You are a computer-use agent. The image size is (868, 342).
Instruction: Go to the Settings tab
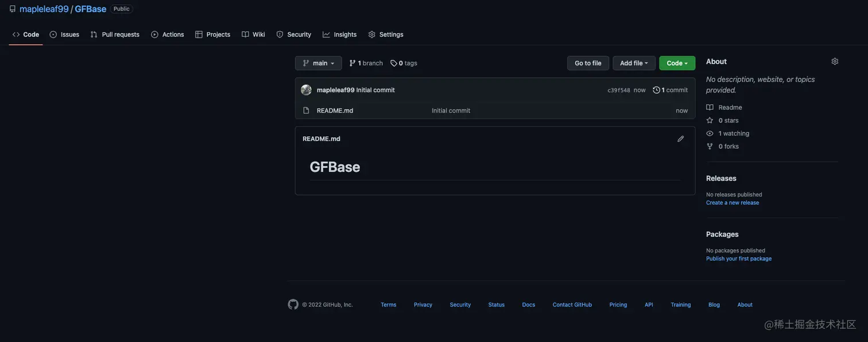coord(386,34)
